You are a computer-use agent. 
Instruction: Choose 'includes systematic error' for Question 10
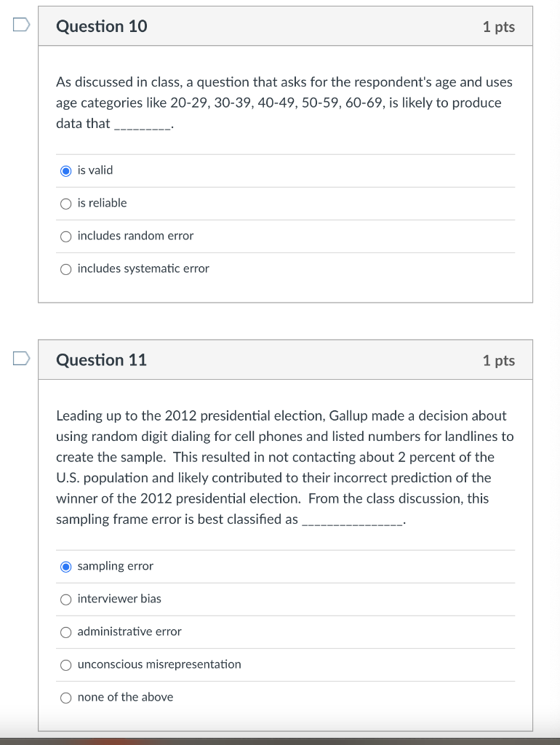click(x=66, y=268)
